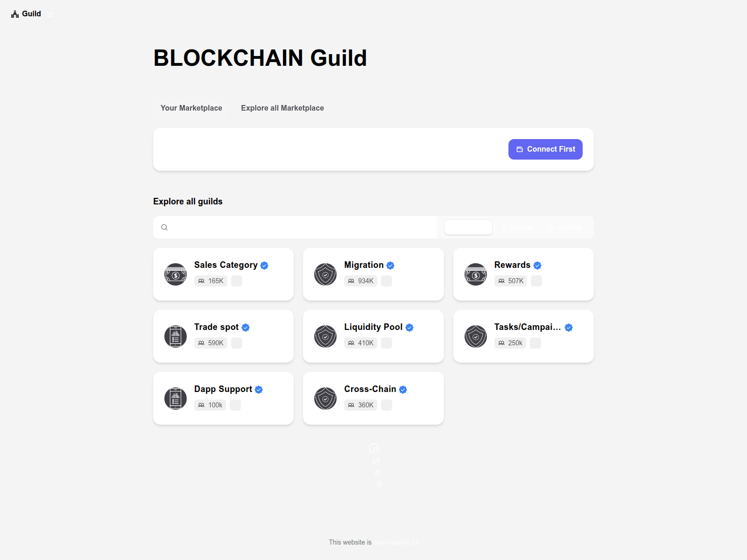
Task: Open the hamburger menu beside Guild
Action: click(50, 14)
